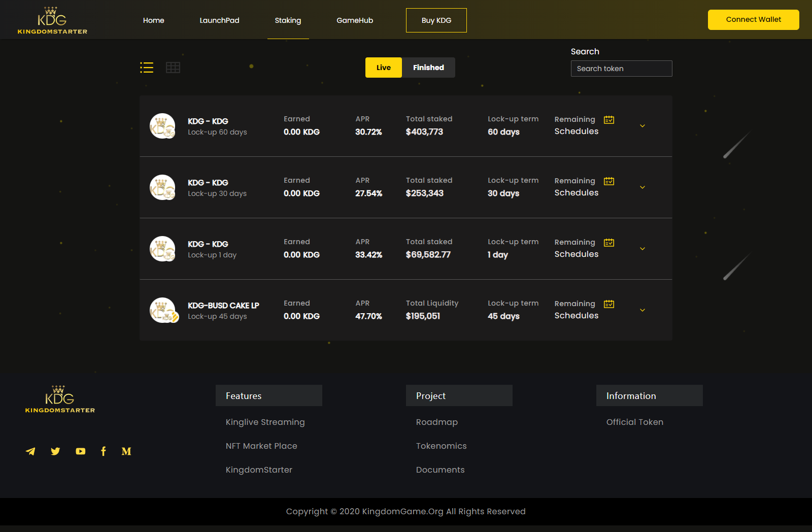Expand the KDG-BUSD CAKE LP pool row
Image resolution: width=812 pixels, height=532 pixels.
pos(642,310)
